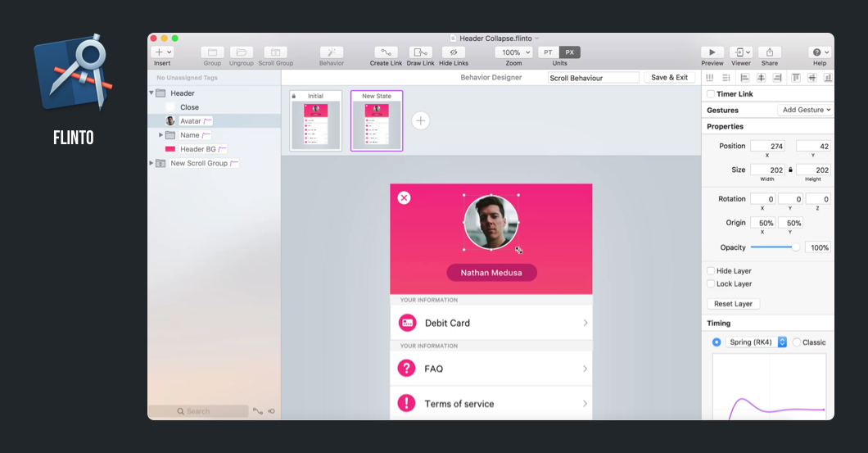868x453 pixels.
Task: Click the Reset Layer button
Action: coord(733,303)
